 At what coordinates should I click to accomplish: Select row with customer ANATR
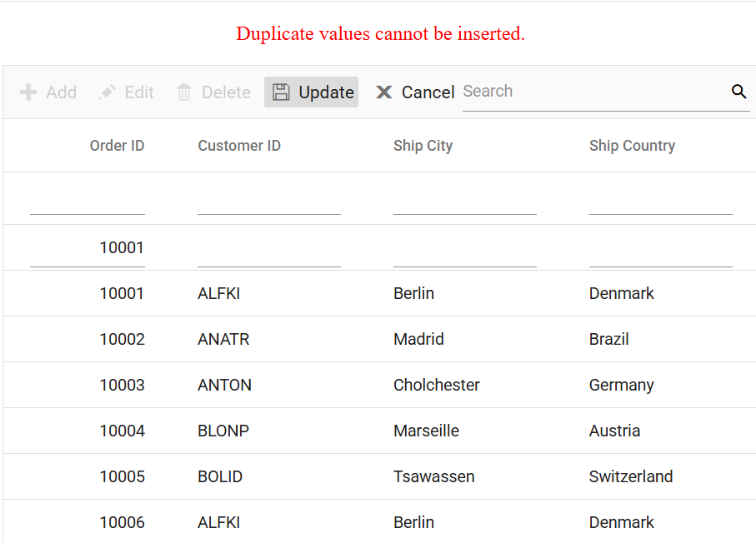pos(379,339)
